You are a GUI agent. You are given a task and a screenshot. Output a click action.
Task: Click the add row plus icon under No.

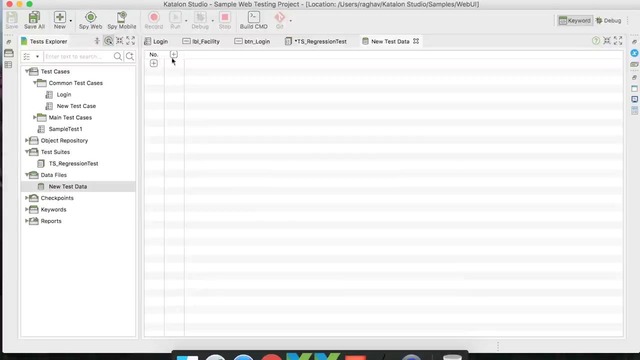154,63
